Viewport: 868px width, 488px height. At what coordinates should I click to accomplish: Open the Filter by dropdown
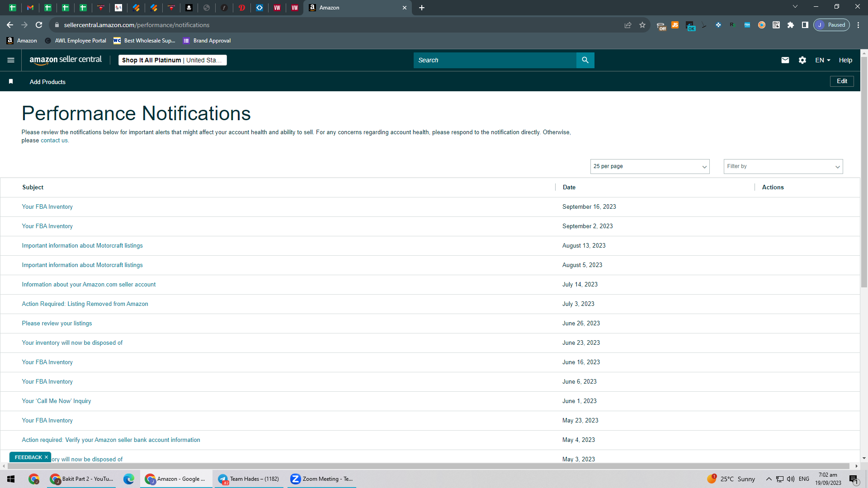point(783,166)
